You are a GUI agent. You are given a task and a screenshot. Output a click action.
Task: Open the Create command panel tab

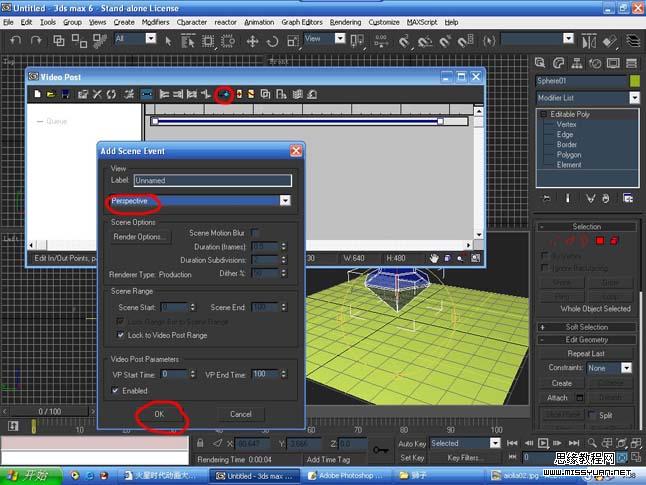[540, 63]
